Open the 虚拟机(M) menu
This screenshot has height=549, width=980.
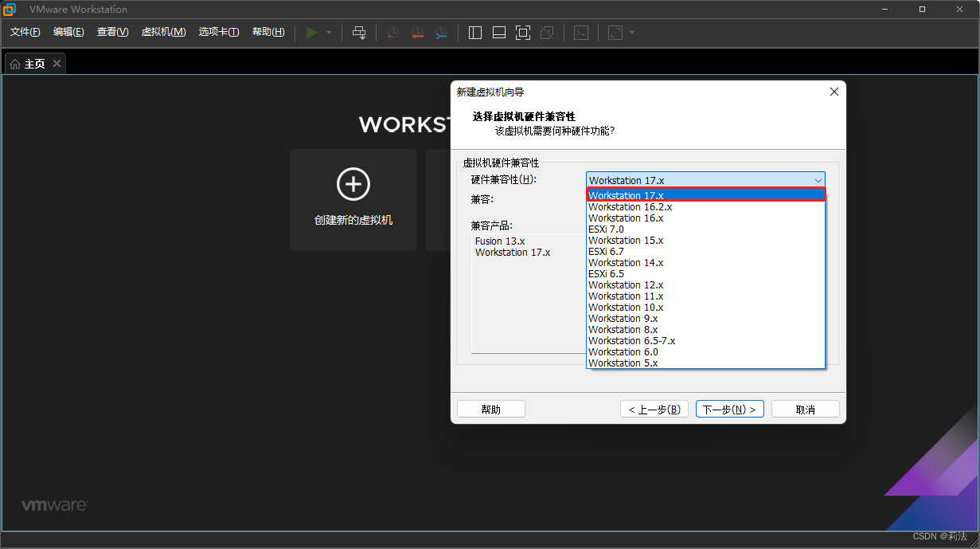point(163,32)
